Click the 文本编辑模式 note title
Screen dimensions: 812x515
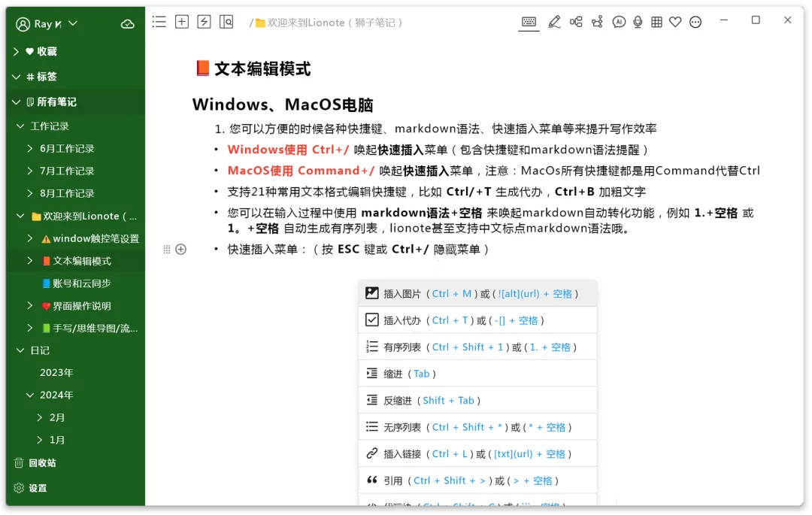(x=262, y=69)
